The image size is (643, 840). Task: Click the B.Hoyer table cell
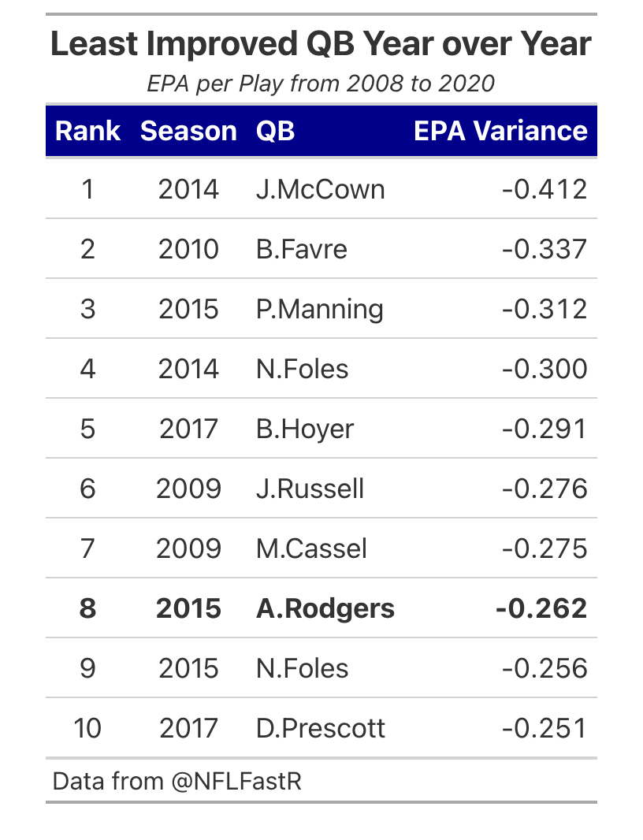tap(305, 429)
